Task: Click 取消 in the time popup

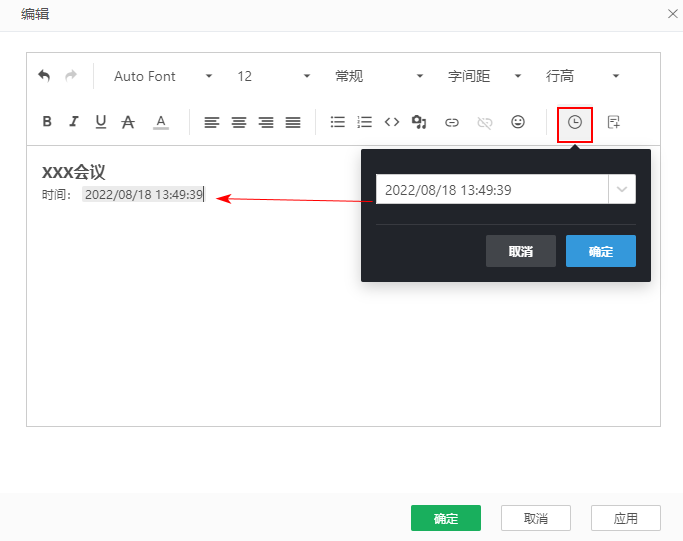Action: pos(521,251)
